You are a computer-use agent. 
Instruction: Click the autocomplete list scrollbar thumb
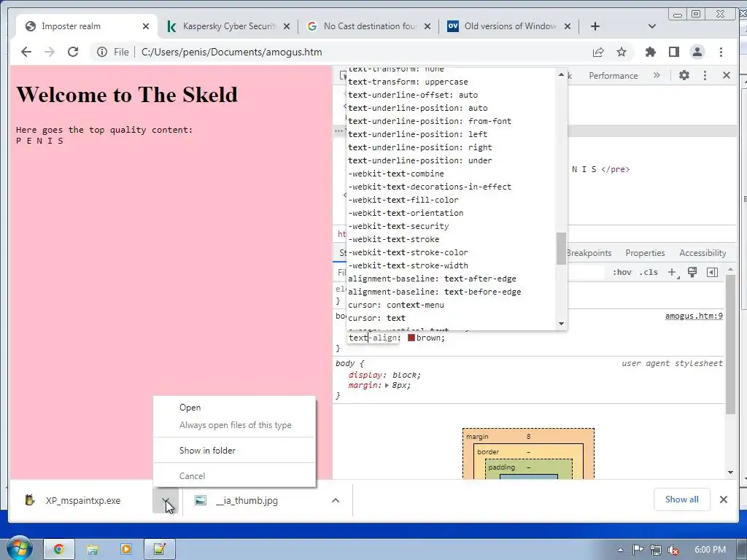[x=561, y=248]
